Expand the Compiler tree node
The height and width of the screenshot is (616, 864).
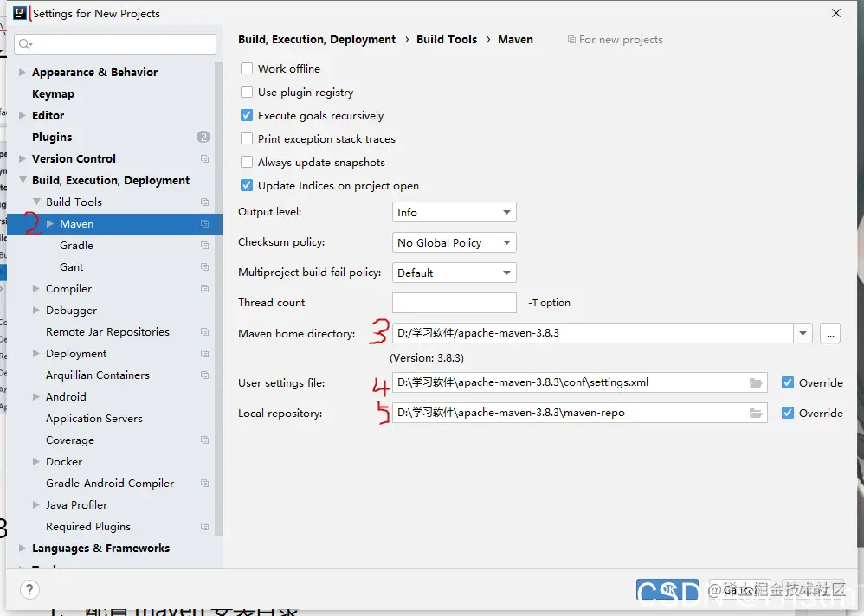[x=35, y=288]
